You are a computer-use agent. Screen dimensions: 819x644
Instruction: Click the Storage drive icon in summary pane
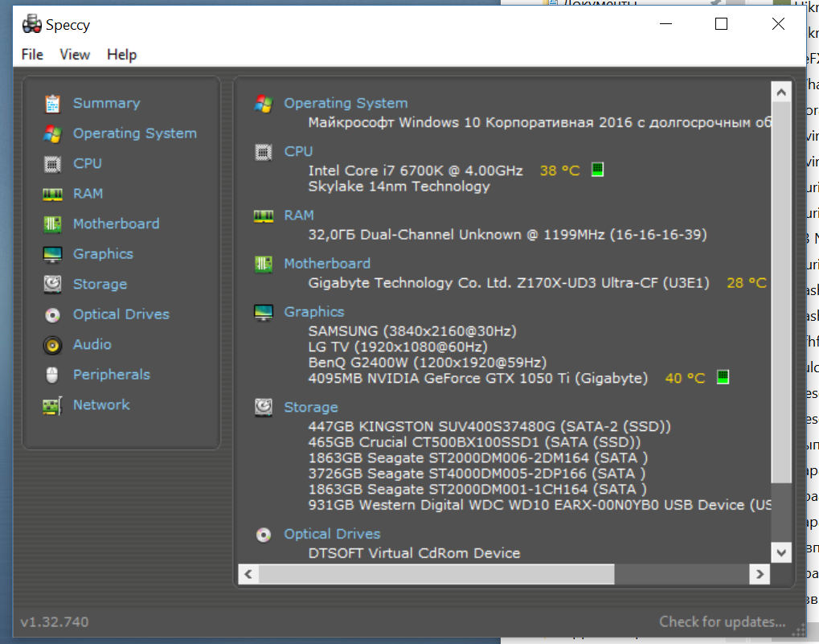[x=264, y=408]
